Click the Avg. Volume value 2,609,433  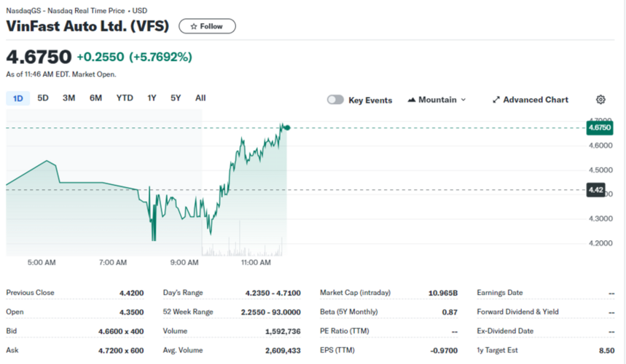(283, 350)
